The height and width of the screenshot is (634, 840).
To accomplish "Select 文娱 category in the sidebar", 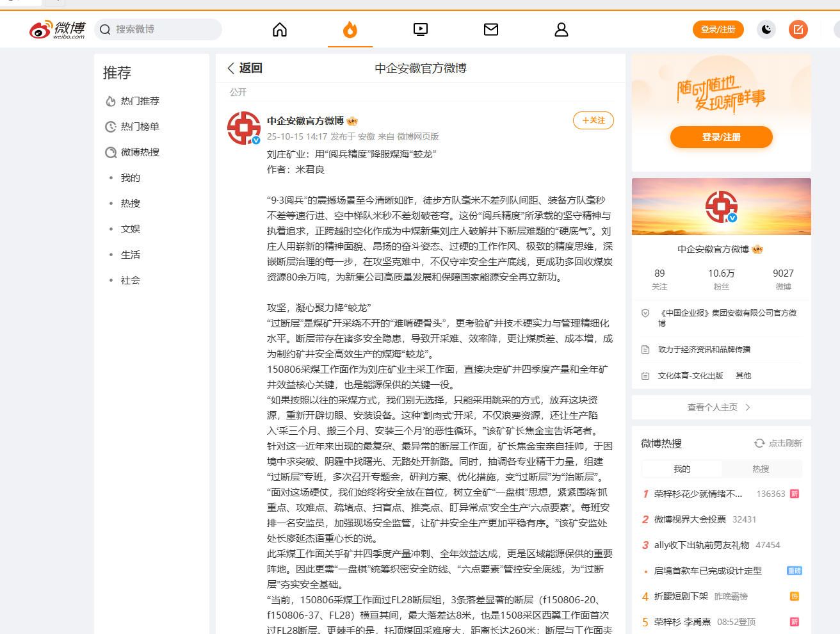I will tap(131, 229).
